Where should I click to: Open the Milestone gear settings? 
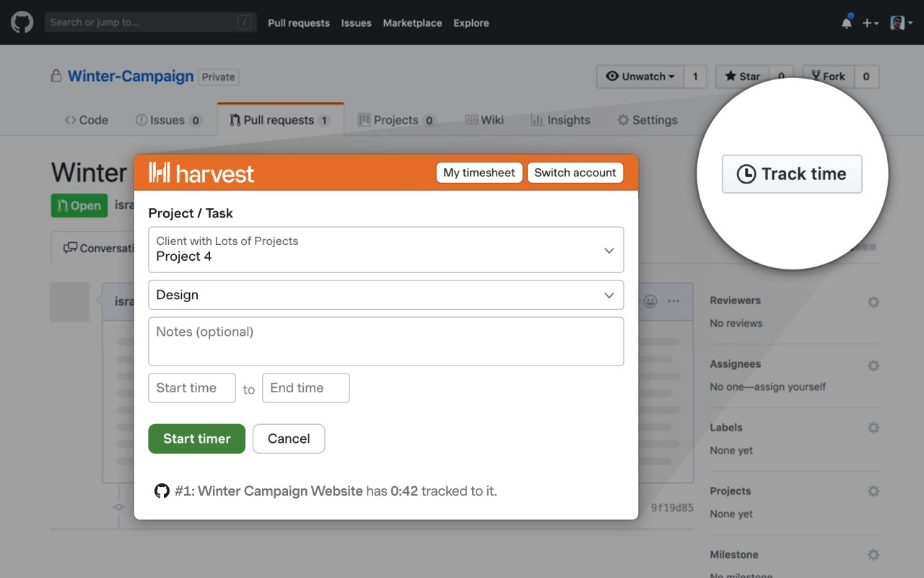tap(873, 555)
